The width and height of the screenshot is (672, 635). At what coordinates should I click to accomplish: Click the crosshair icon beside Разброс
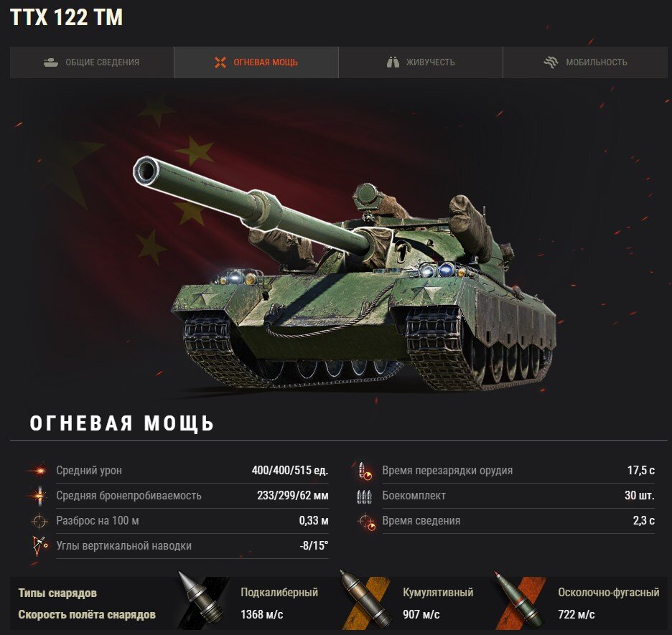click(39, 521)
